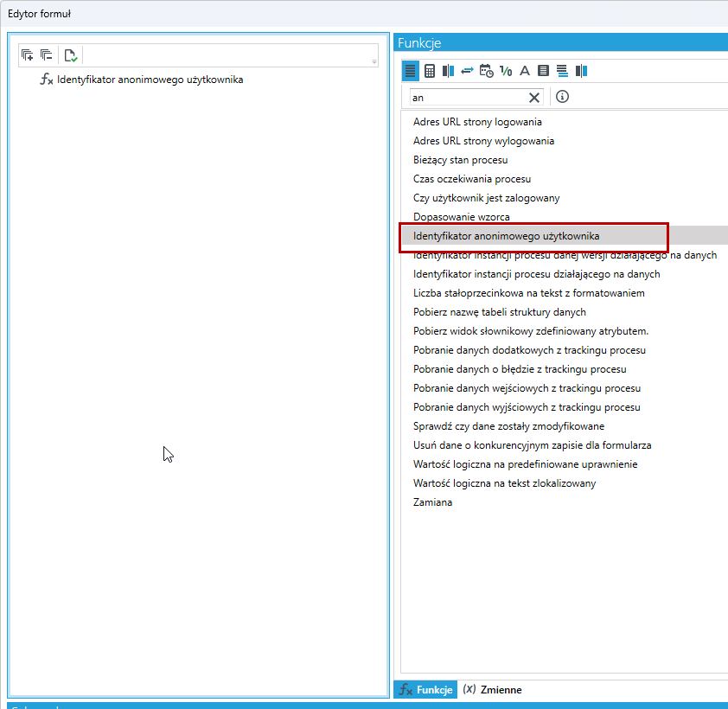The height and width of the screenshot is (709, 728).
Task: Choose the "Zamiana" function
Action: pos(432,503)
